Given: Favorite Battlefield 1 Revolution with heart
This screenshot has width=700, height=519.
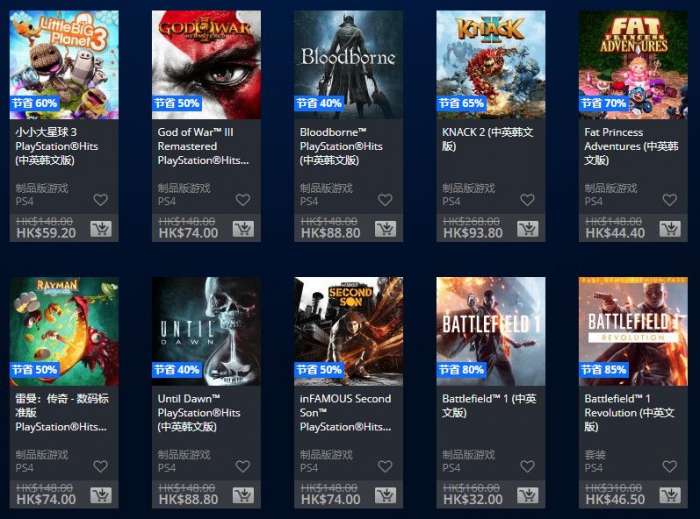Looking at the screenshot, I should [x=670, y=466].
